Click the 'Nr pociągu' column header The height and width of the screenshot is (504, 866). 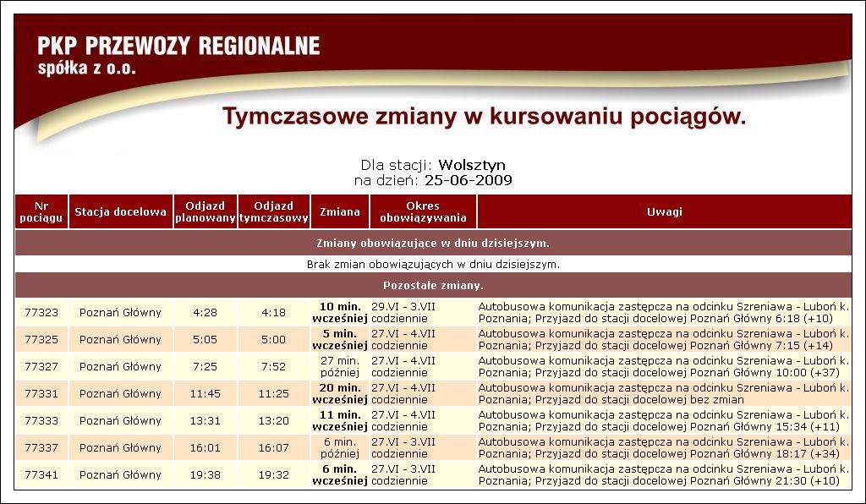(41, 211)
